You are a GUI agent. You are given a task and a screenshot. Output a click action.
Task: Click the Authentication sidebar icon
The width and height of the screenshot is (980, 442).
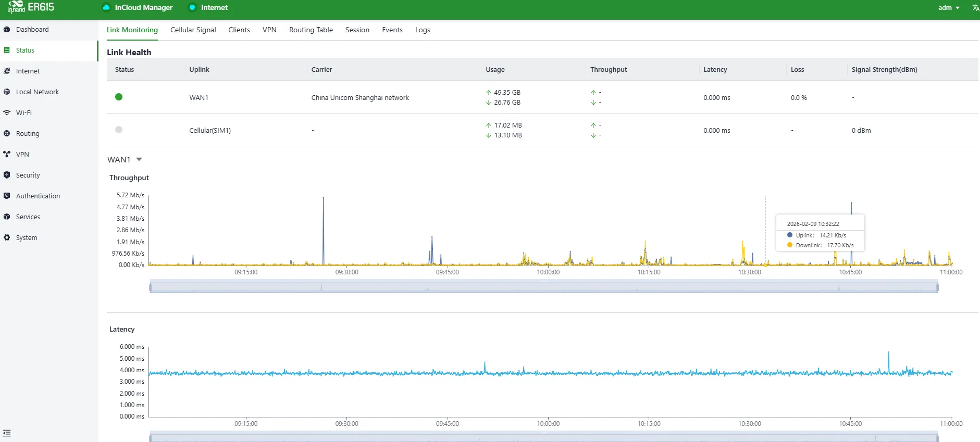point(7,196)
